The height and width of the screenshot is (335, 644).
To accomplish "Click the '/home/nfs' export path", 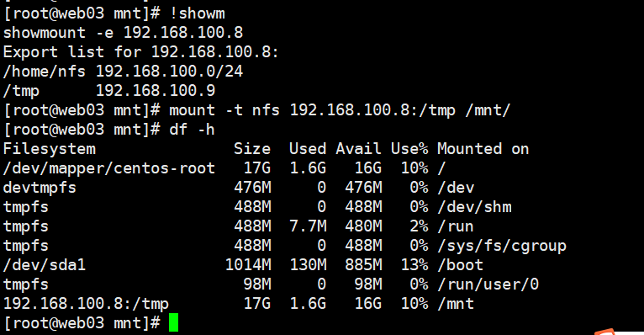I will click(45, 72).
